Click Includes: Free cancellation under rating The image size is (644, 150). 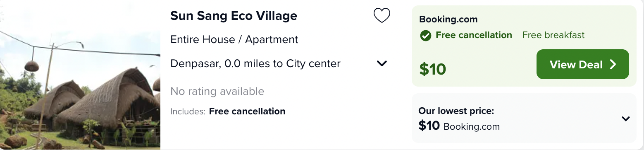[x=228, y=111]
